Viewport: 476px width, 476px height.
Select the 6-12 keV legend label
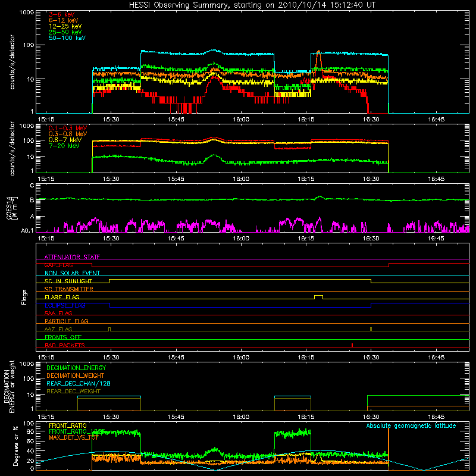[64, 20]
